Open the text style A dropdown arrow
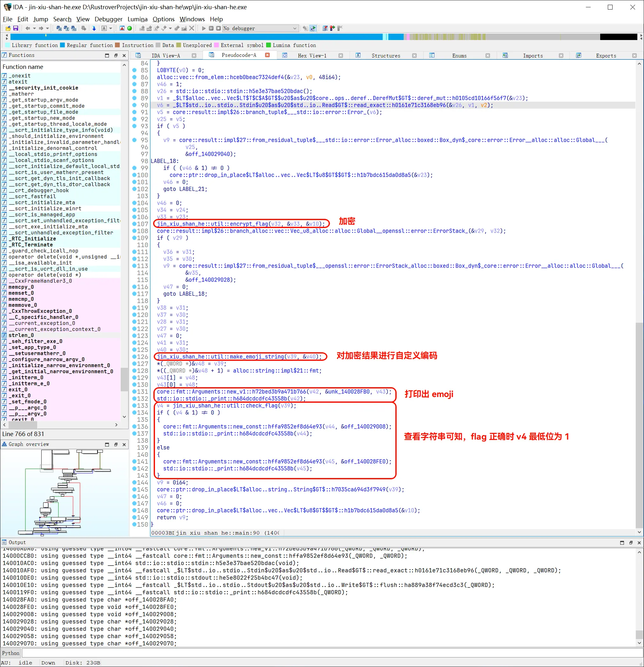Screen dimensions: 644x667 tap(111, 28)
